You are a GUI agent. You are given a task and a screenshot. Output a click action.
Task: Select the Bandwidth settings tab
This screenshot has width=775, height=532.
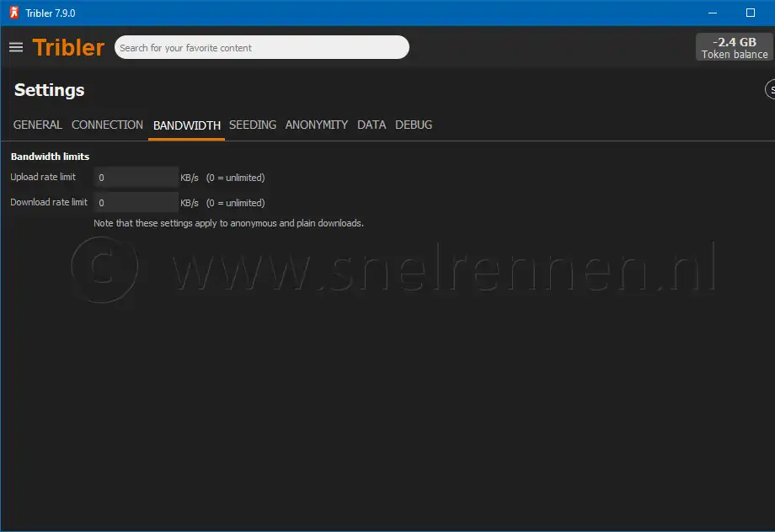tap(187, 125)
